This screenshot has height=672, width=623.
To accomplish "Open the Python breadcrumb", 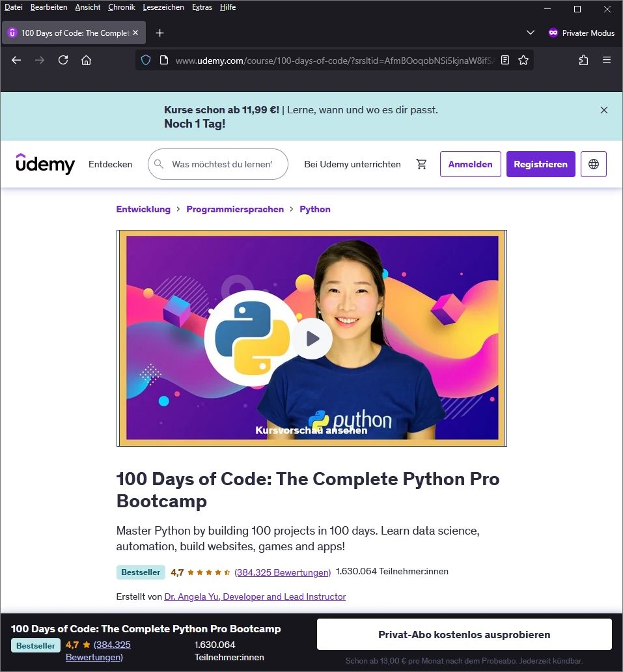I will 315,209.
